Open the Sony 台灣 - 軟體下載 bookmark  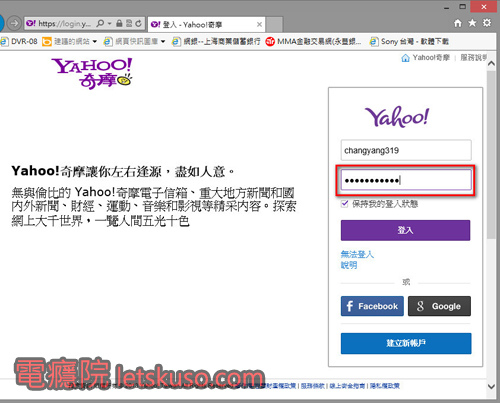point(415,42)
